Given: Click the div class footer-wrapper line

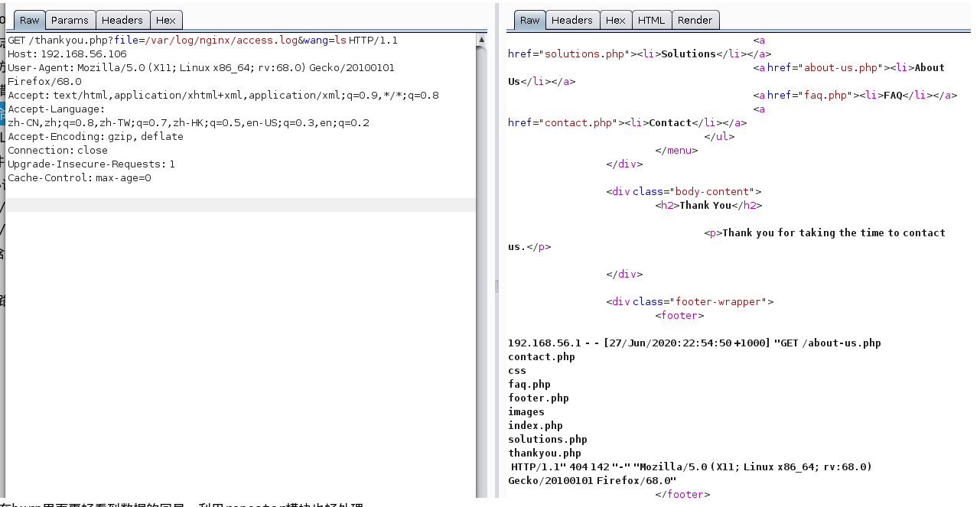Looking at the screenshot, I should [x=690, y=302].
